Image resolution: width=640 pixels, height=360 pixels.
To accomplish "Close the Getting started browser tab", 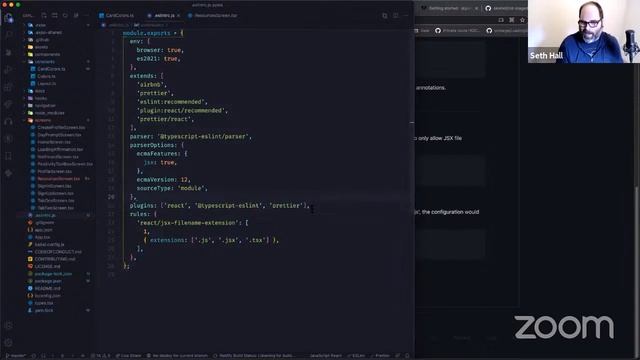I will pos(476,8).
